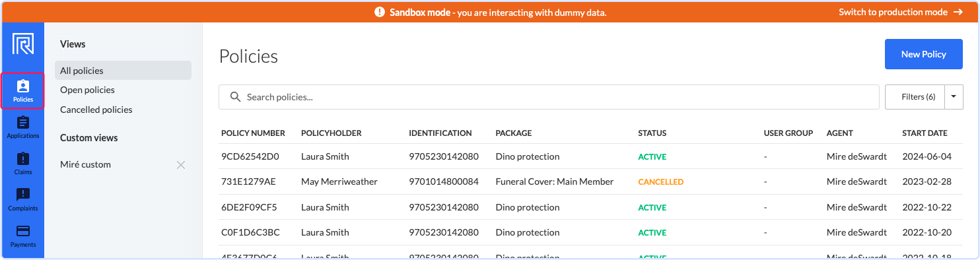The height and width of the screenshot is (260, 980).
Task: Open the Filters (6) button
Action: [915, 97]
